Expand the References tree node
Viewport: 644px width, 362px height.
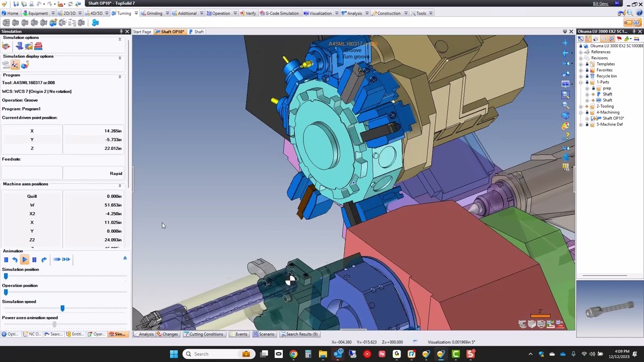[581, 52]
